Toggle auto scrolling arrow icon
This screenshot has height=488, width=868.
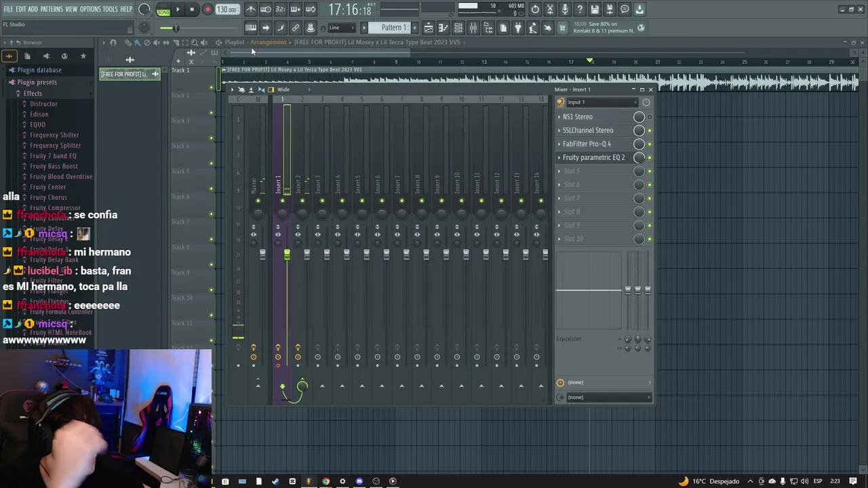coord(266,28)
